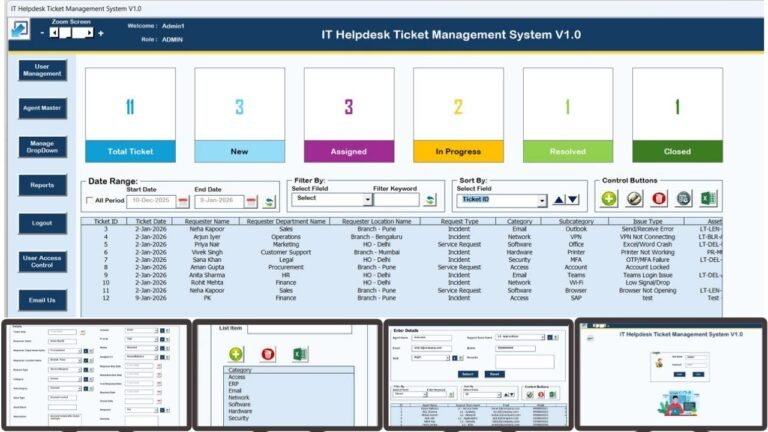This screenshot has width=768, height=432.
Task: Click the Start Date input field
Action: (151, 201)
